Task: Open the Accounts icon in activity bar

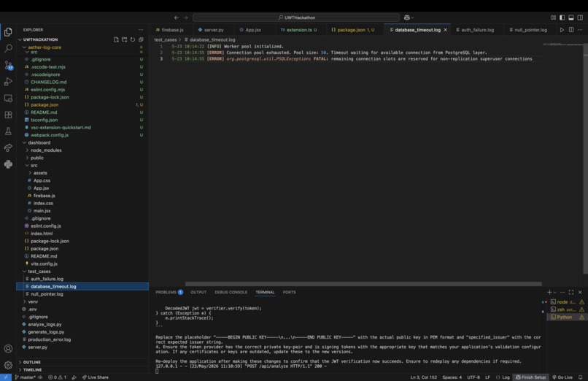Action: click(8, 348)
